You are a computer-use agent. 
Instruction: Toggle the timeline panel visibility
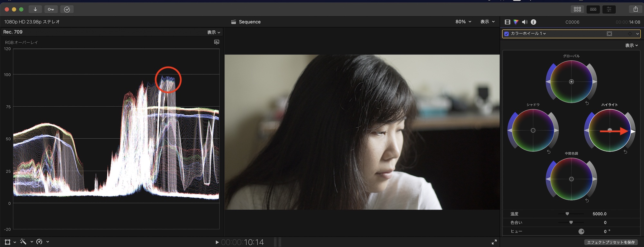click(x=593, y=9)
